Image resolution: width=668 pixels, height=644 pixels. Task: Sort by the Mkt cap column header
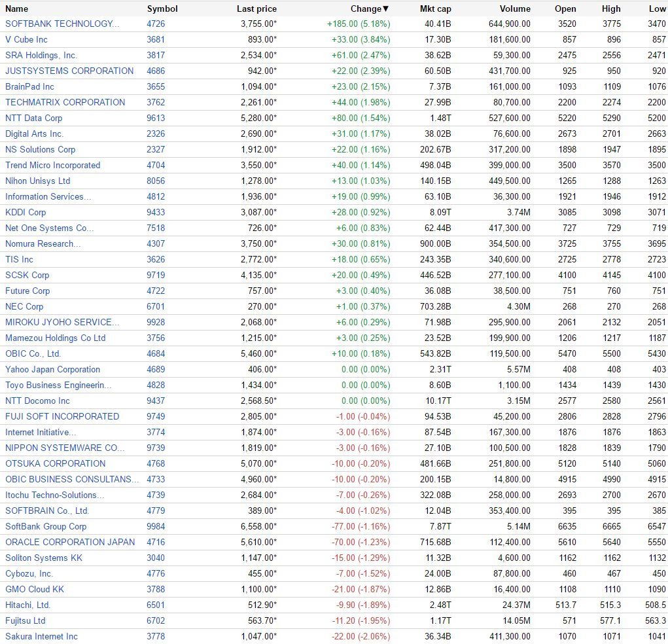point(435,9)
